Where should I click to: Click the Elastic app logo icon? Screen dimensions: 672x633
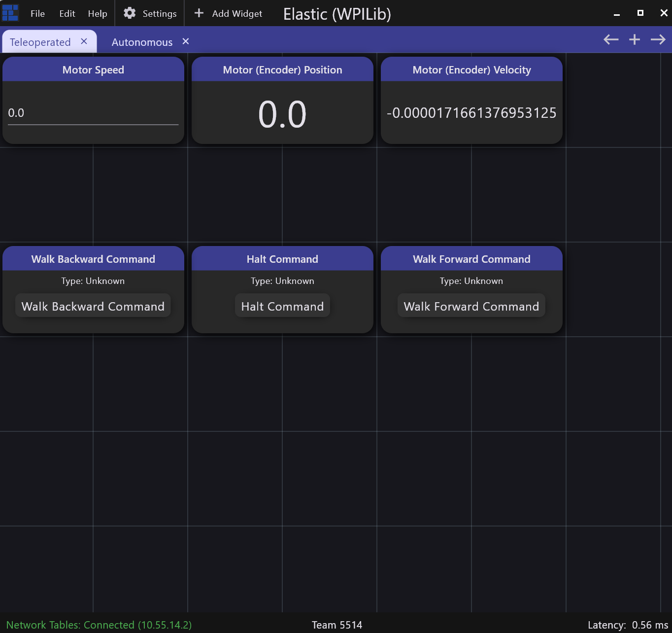[10, 13]
